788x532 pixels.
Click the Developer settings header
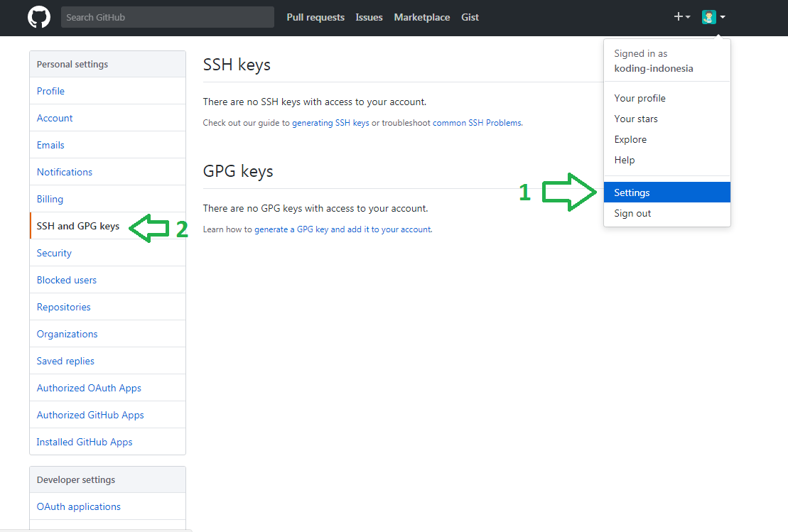tap(107, 479)
